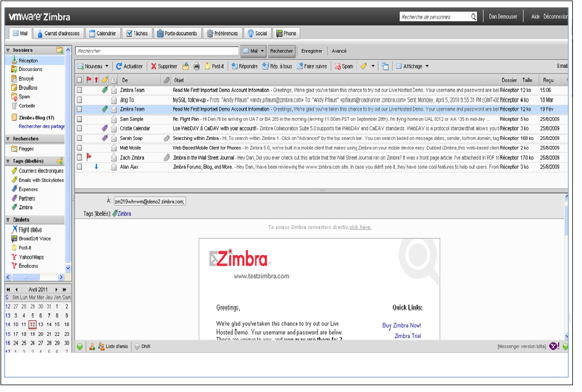Click the tag message toolbar icon
582x392 pixels.
[364, 67]
